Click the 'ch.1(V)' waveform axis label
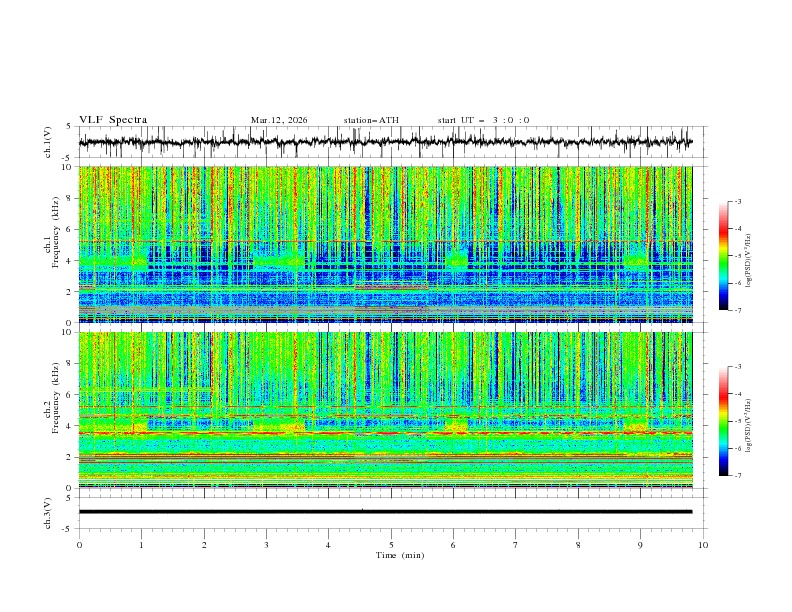 tap(48, 142)
